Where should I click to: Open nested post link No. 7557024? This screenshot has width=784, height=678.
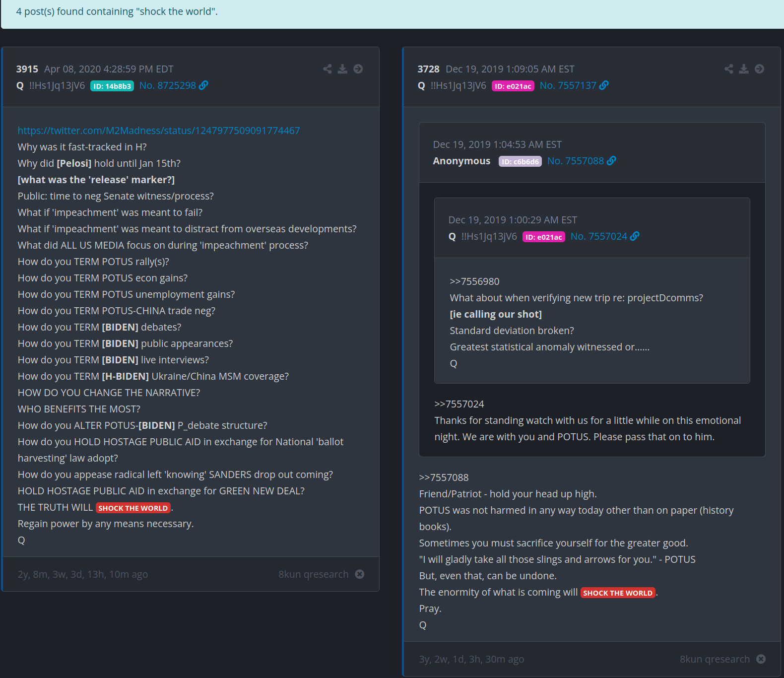pyautogui.click(x=599, y=236)
